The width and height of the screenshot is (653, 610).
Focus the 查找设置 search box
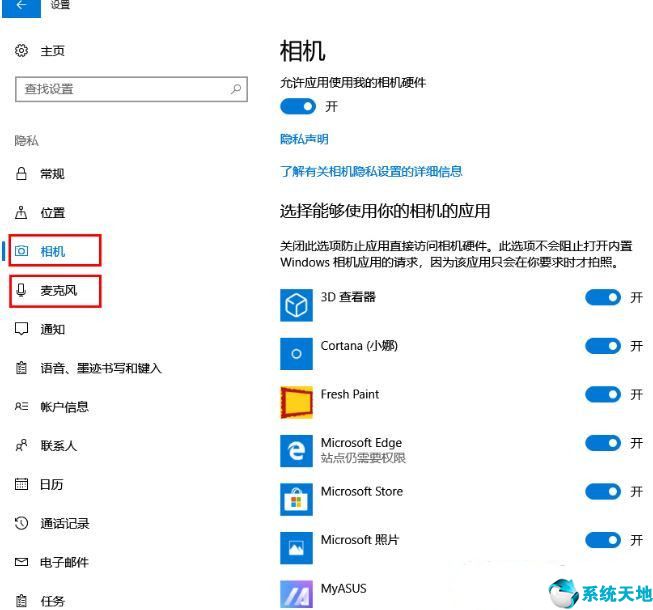[x=131, y=89]
